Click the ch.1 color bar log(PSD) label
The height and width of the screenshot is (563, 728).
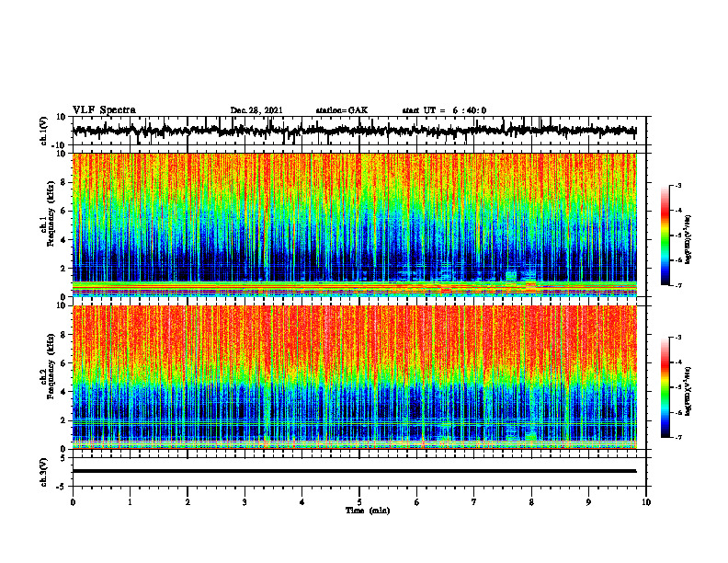[688, 240]
